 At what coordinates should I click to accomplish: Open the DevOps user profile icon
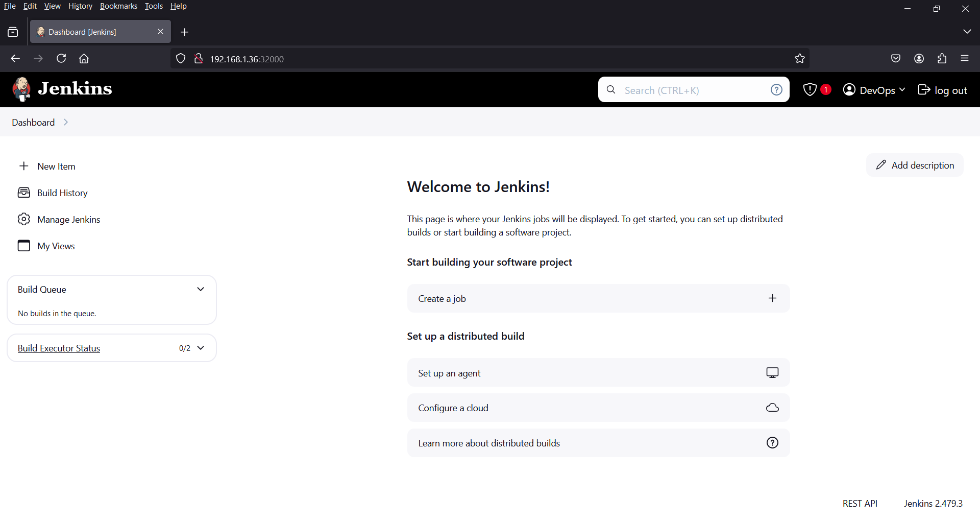point(849,90)
